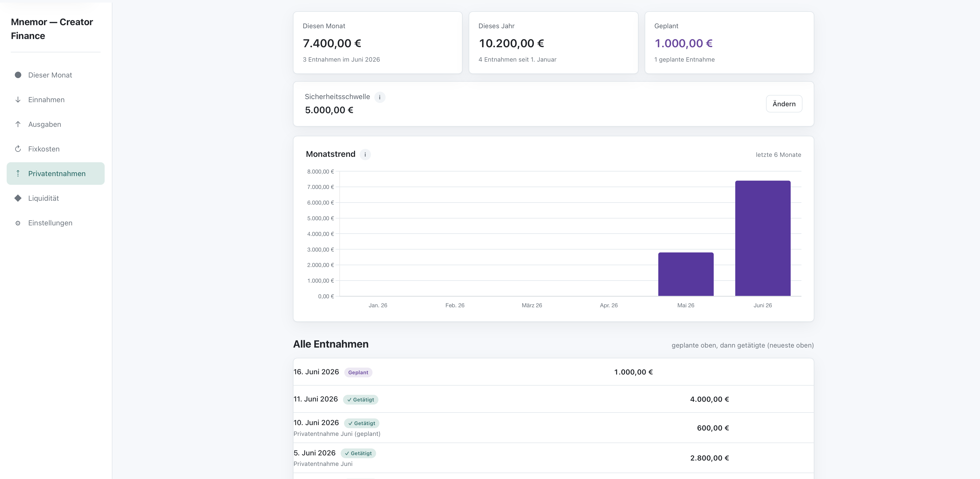The image size is (980, 479).
Task: Open info tooltip next to Sicherheitsschwelle
Action: pyautogui.click(x=380, y=98)
